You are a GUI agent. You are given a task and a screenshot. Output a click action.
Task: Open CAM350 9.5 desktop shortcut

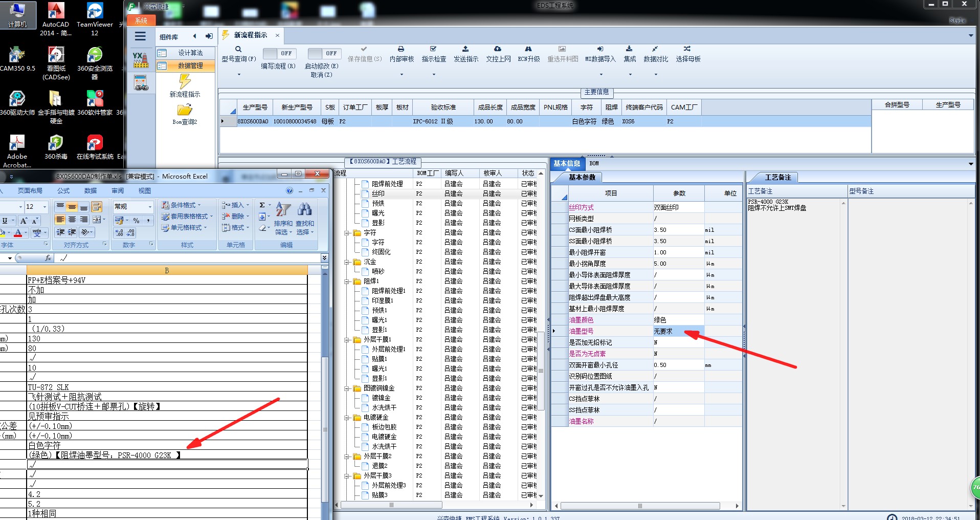pos(17,59)
